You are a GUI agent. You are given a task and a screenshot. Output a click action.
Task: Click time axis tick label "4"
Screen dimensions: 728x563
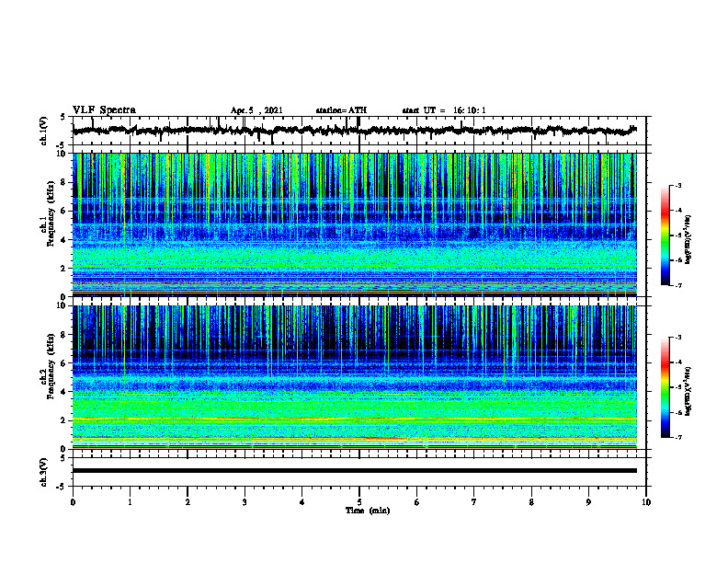(x=302, y=502)
